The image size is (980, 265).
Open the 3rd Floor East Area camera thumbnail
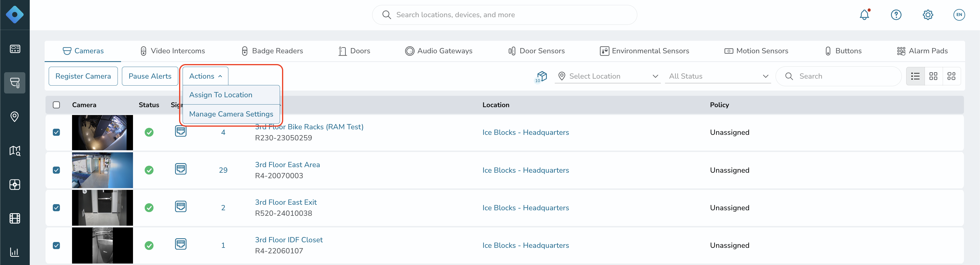pyautogui.click(x=102, y=170)
